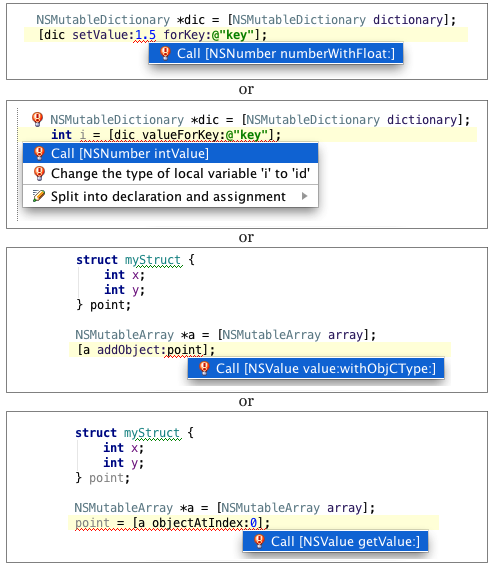Click pencil icon for Split into declaration
Viewport: 494px width, 565px height.
pyautogui.click(x=39, y=196)
